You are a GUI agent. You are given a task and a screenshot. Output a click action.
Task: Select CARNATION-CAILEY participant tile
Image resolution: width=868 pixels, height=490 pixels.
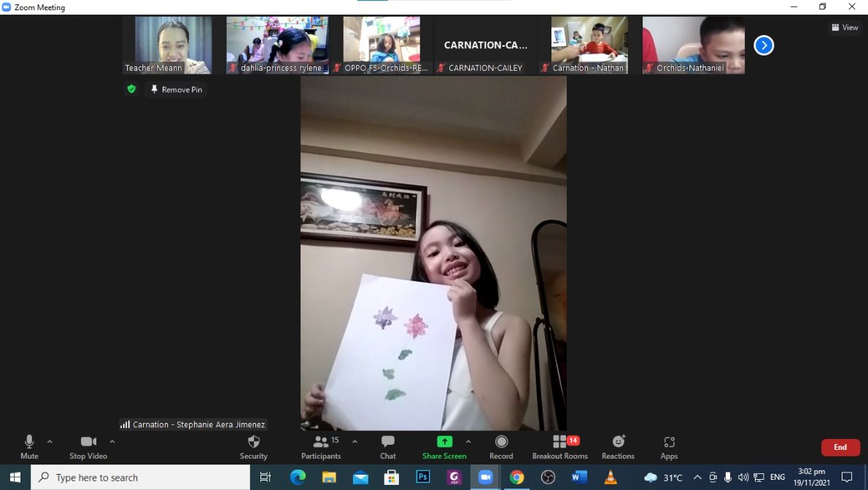click(x=486, y=45)
